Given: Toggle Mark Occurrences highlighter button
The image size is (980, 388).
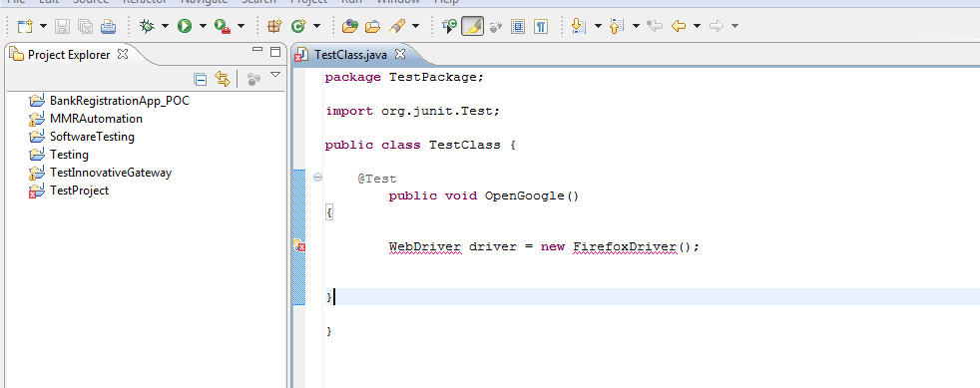Looking at the screenshot, I should (472, 26).
